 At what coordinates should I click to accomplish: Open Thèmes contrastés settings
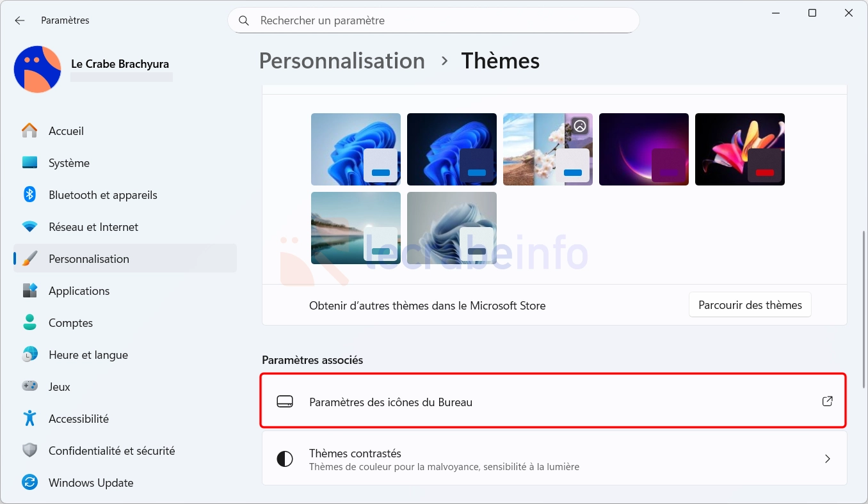pos(554,459)
